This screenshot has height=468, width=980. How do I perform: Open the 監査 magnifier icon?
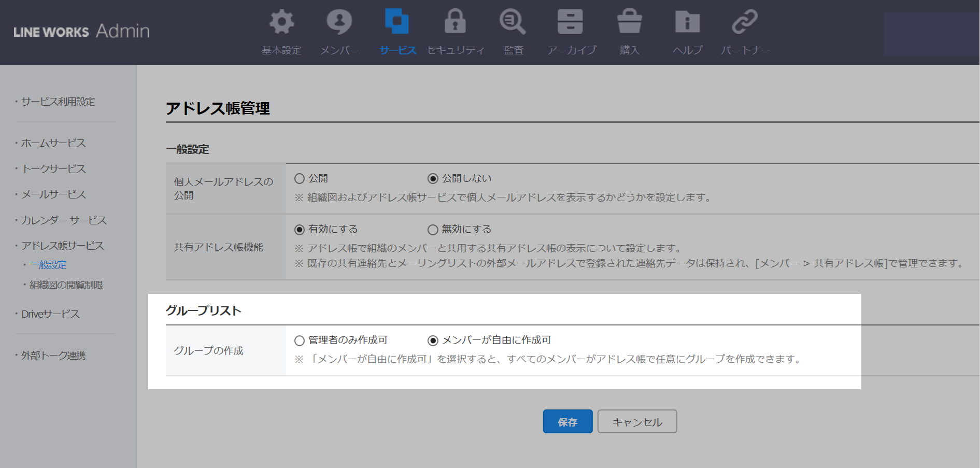513,22
